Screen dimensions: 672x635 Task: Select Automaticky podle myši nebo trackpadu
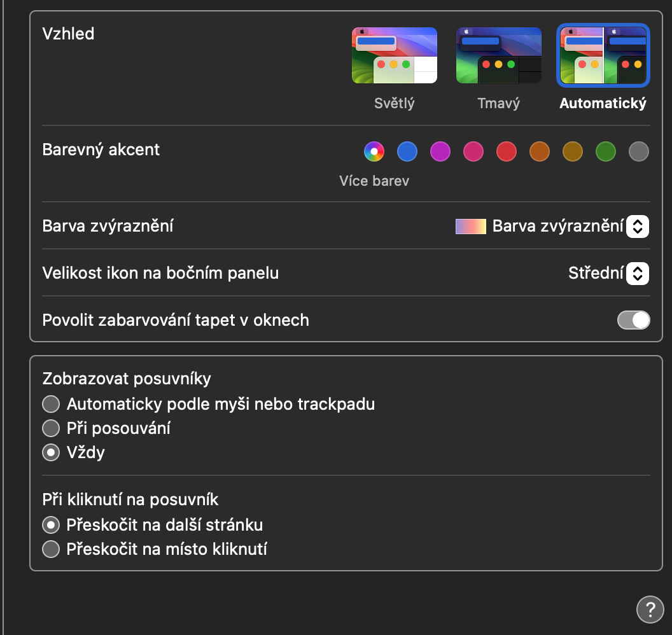51,404
